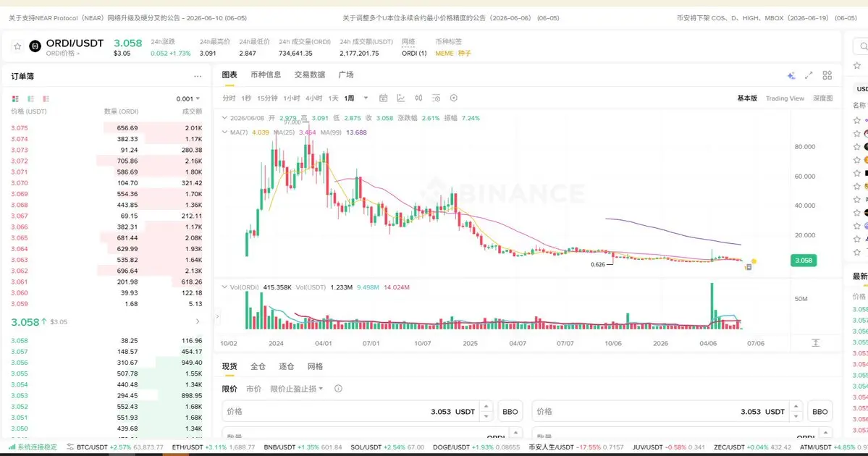The height and width of the screenshot is (456, 868).
Task: Set chart interval to 4小时
Action: 314,98
